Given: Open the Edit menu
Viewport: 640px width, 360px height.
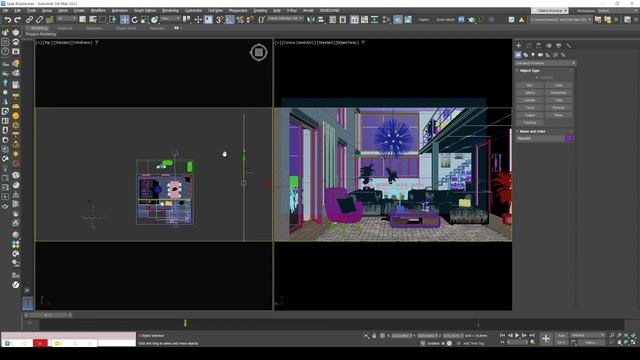Looking at the screenshot, I should coord(17,10).
